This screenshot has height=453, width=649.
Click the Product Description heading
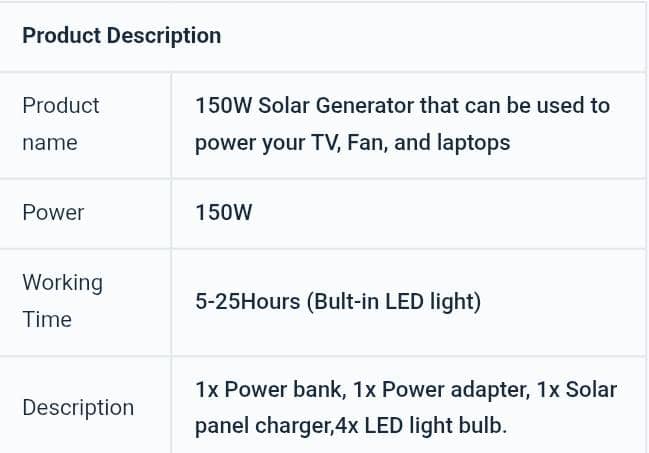(122, 36)
